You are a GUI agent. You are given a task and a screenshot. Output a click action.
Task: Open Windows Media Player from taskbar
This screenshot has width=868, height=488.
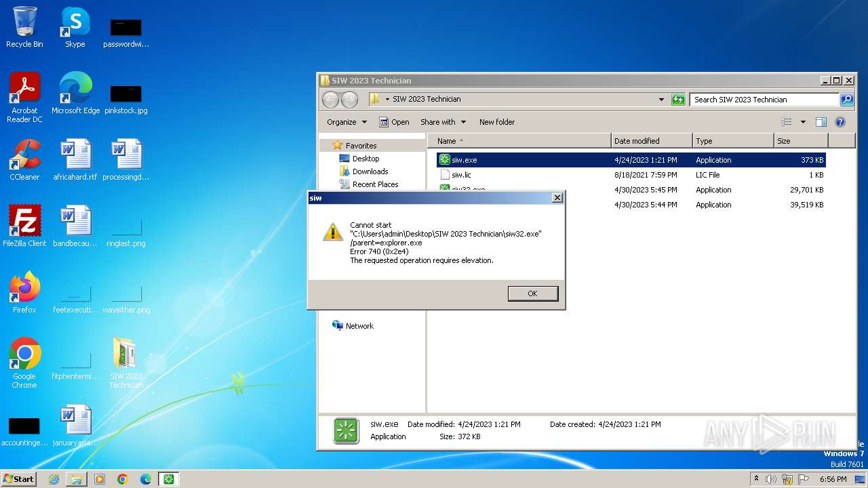click(x=100, y=479)
